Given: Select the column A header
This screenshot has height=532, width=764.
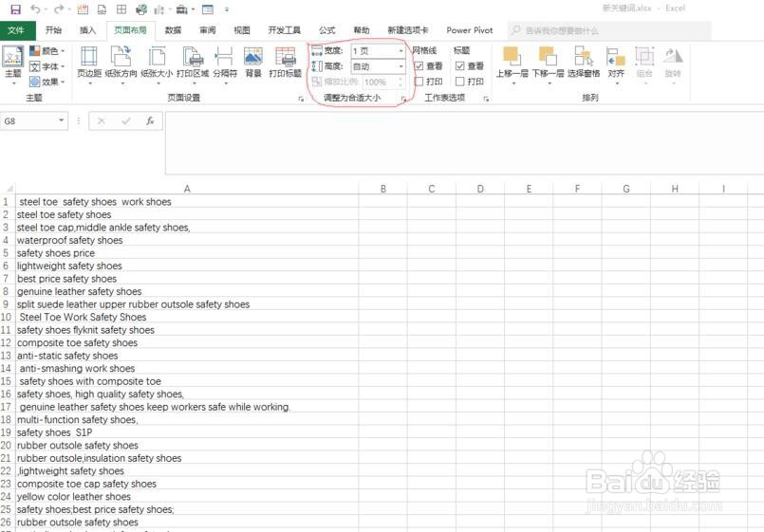Looking at the screenshot, I should click(x=187, y=189).
